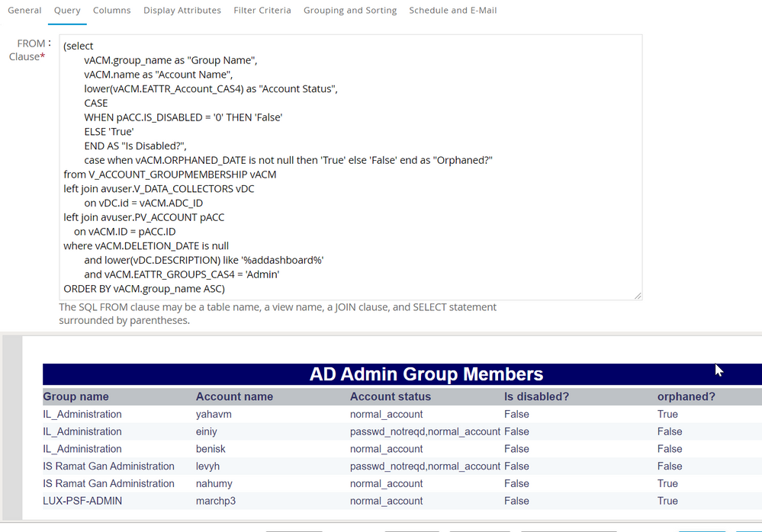Click the Is disabled? column header
The image size is (762, 532).
click(536, 397)
